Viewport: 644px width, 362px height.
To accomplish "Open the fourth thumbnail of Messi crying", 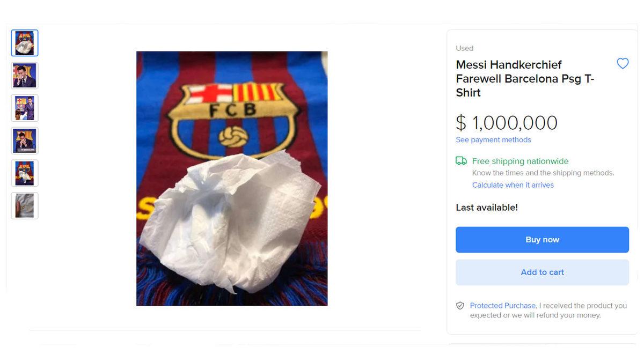I will coord(24,141).
